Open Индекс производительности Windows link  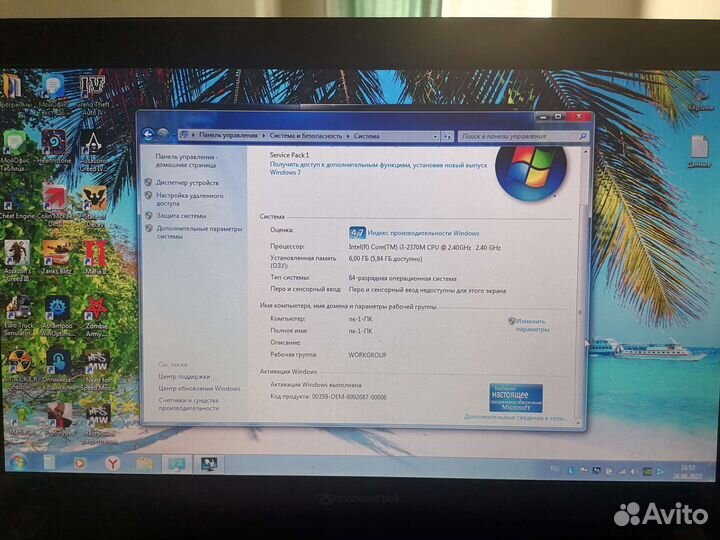[423, 233]
